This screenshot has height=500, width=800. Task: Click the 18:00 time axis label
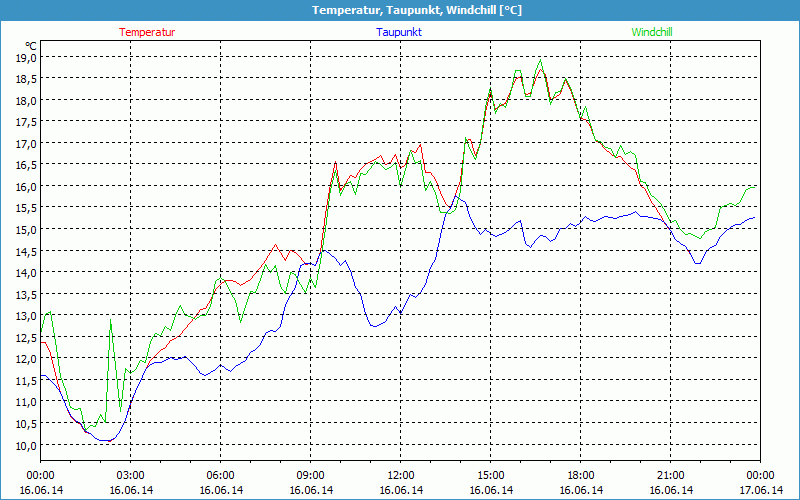click(580, 475)
